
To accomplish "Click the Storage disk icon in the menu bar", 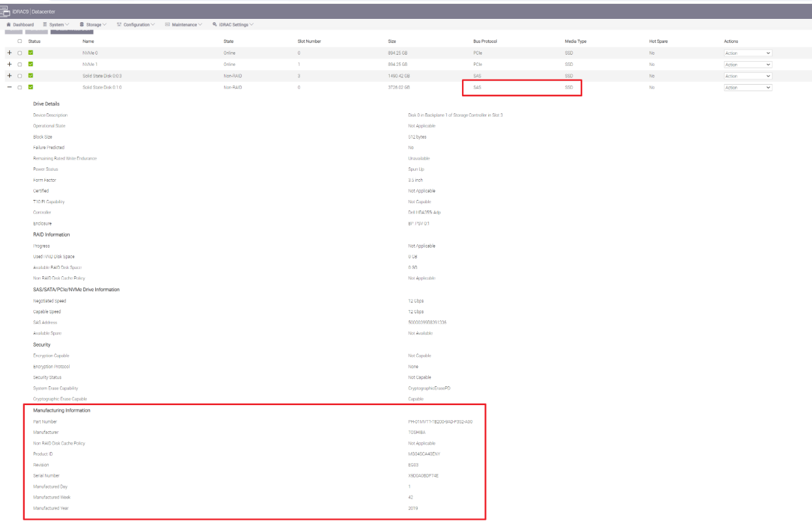I will click(82, 24).
